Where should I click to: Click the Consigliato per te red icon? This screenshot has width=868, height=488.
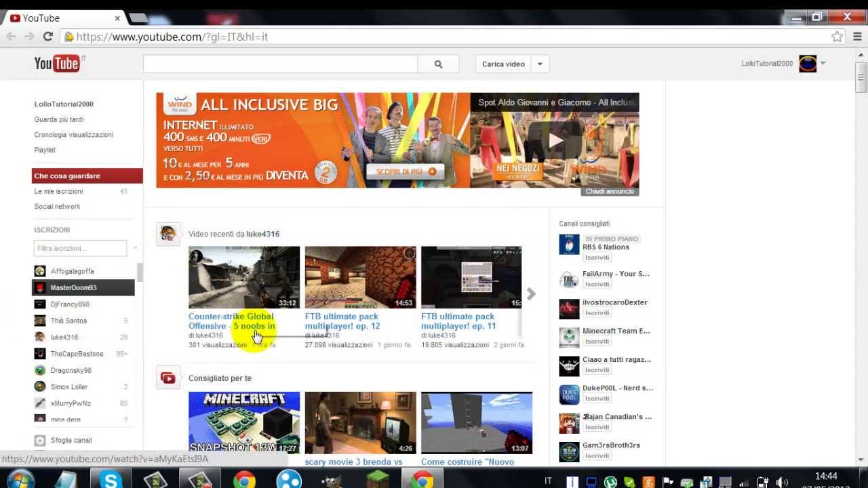coord(168,378)
